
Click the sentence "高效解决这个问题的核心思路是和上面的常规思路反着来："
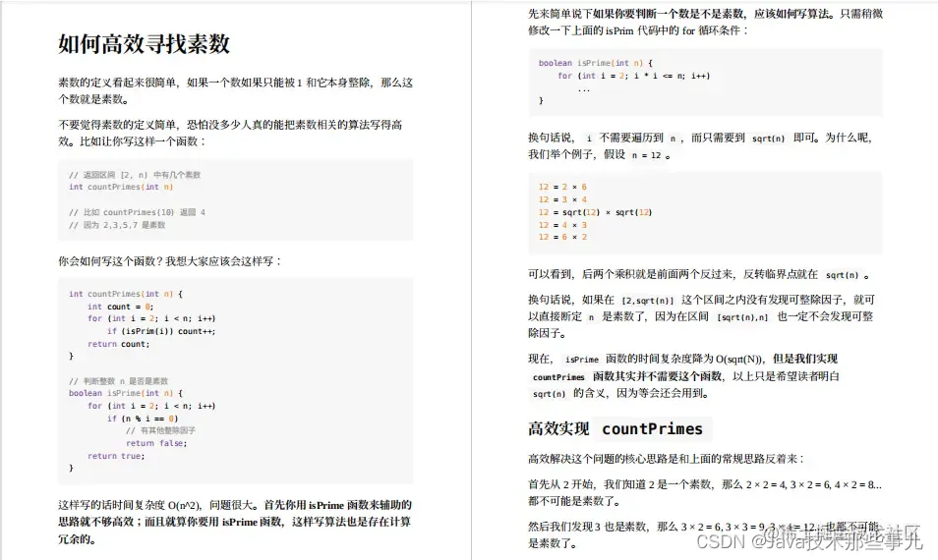click(x=667, y=459)
